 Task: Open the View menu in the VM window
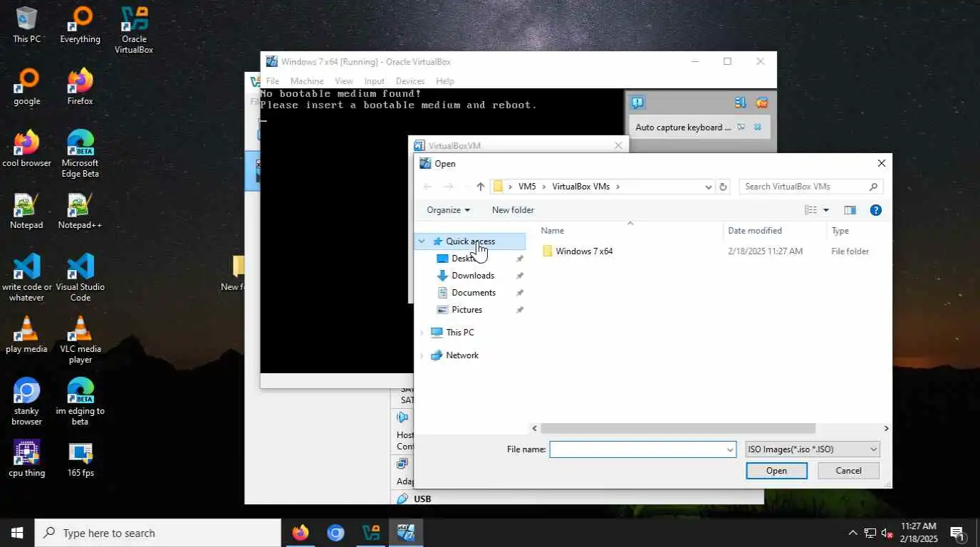[344, 81]
